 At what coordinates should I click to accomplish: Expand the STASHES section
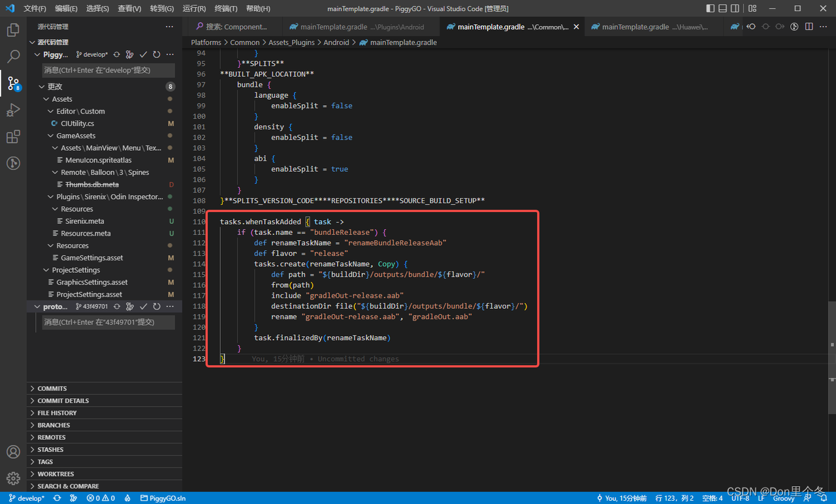click(104, 450)
